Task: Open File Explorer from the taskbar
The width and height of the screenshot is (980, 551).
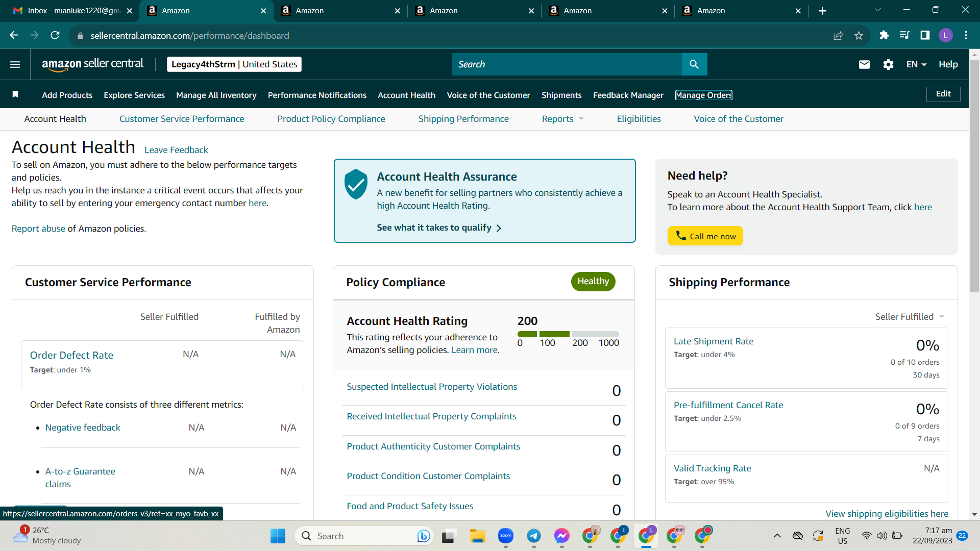Action: click(478, 536)
